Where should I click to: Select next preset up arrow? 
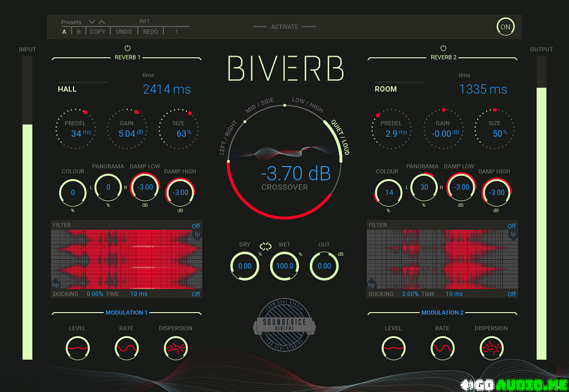101,22
